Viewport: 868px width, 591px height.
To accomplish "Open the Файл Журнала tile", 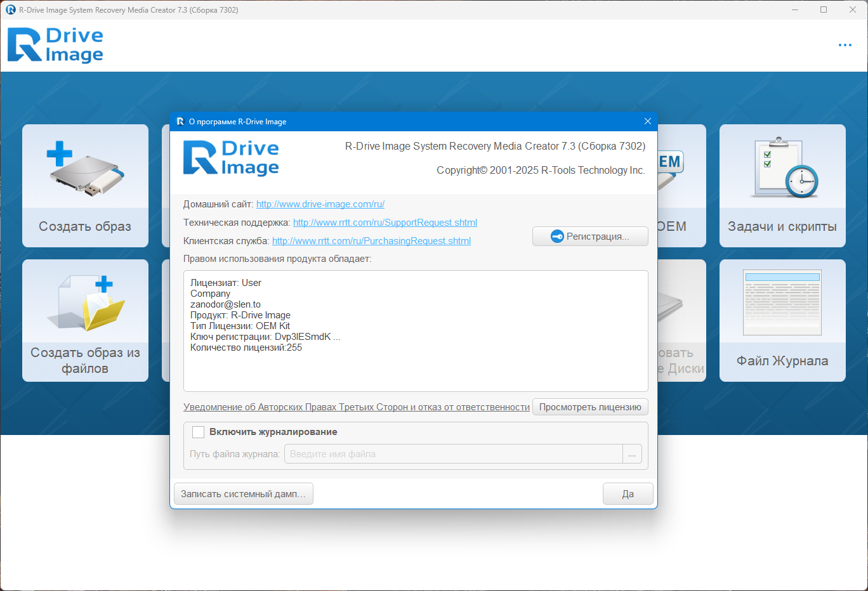I will [782, 320].
